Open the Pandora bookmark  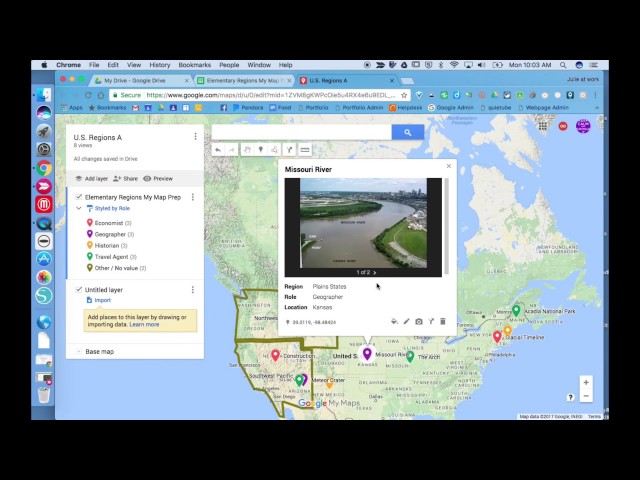[x=248, y=108]
